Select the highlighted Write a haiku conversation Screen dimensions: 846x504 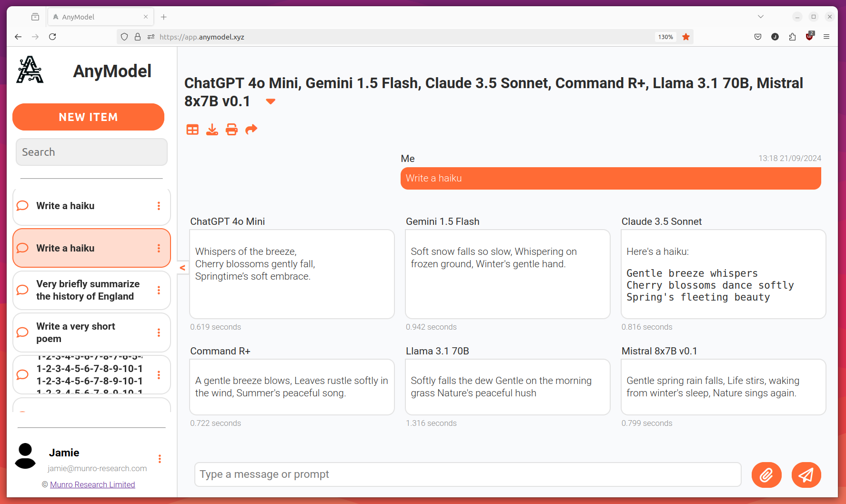coord(91,248)
